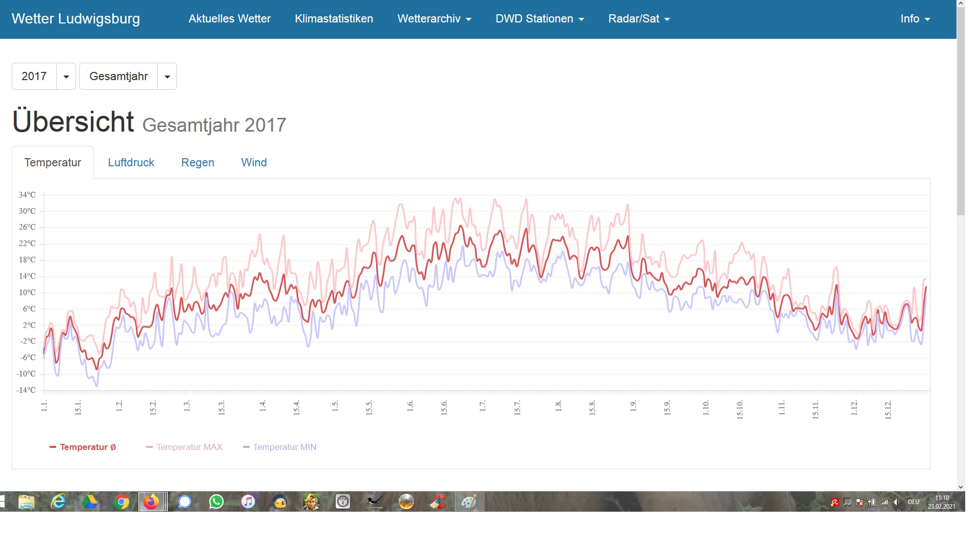Image resolution: width=980 pixels, height=551 pixels.
Task: Click the volume speaker tray icon
Action: tap(897, 502)
